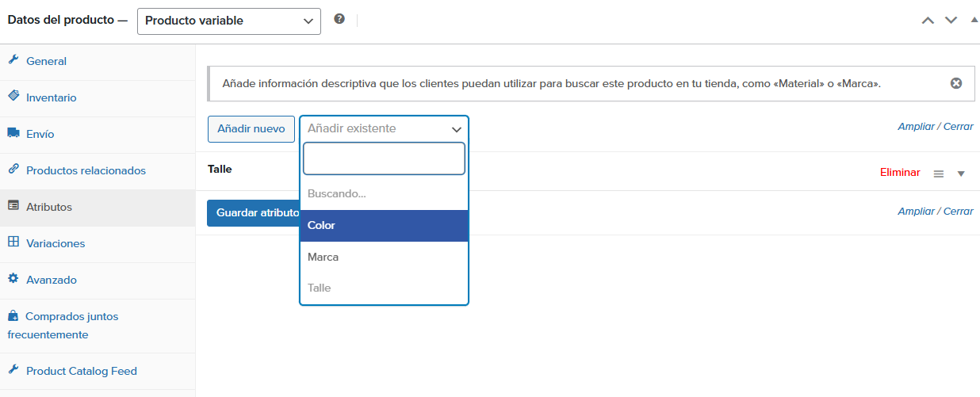
Task: Click the lower Cerrar link
Action: click(x=959, y=211)
